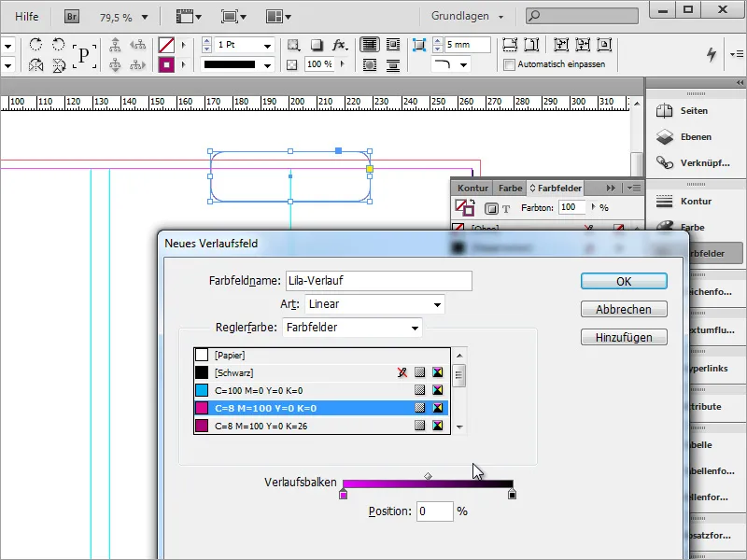
Task: Wrap around object shape icon
Action: [370, 64]
